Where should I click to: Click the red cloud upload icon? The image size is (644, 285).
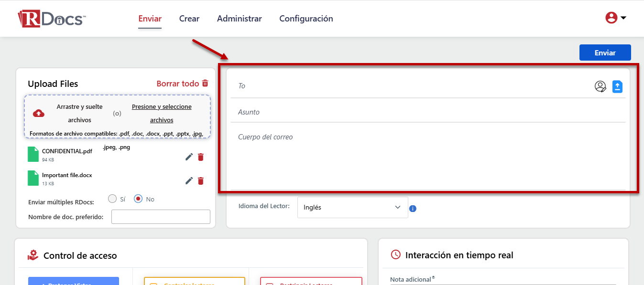[x=39, y=114]
